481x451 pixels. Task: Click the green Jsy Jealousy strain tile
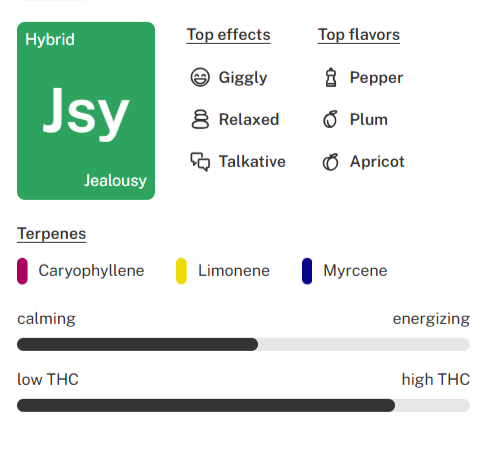click(x=86, y=111)
